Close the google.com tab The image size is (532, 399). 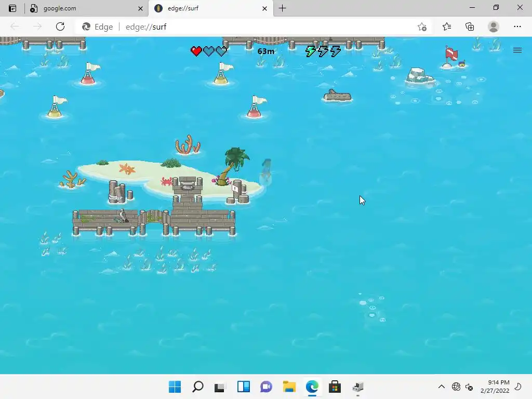point(140,8)
